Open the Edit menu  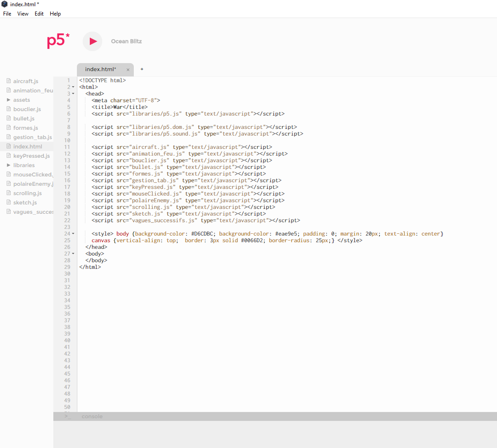39,14
